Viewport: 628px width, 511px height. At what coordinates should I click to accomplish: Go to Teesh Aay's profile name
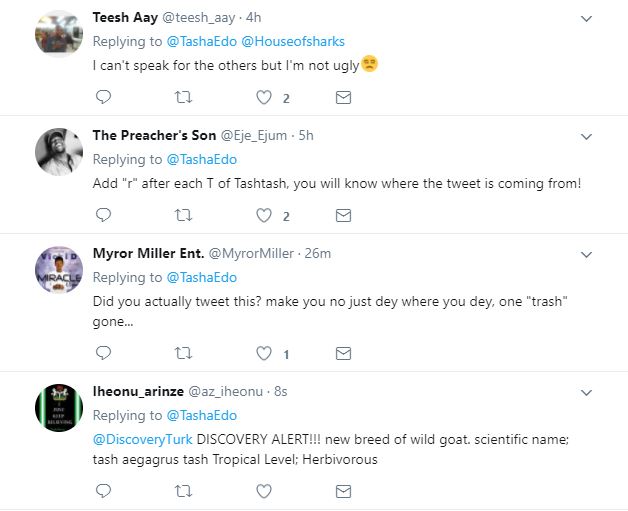pos(123,18)
